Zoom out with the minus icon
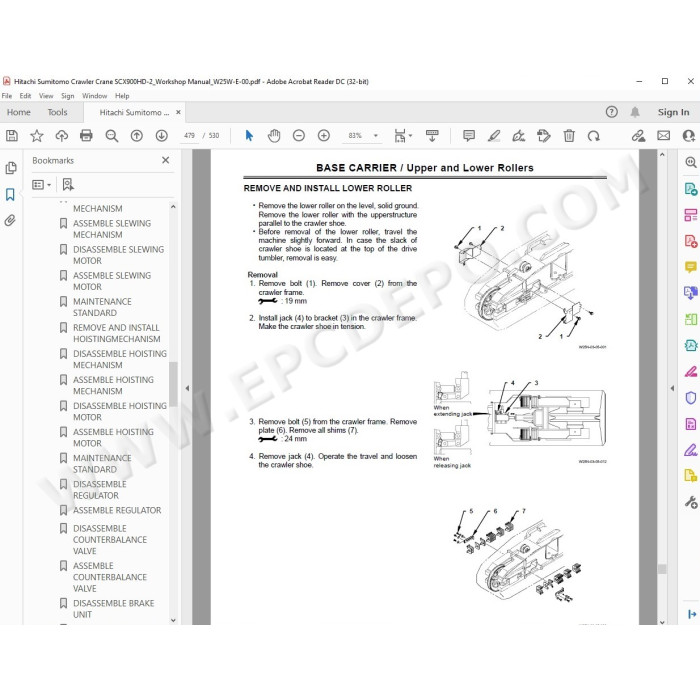The width and height of the screenshot is (700, 700). click(299, 136)
